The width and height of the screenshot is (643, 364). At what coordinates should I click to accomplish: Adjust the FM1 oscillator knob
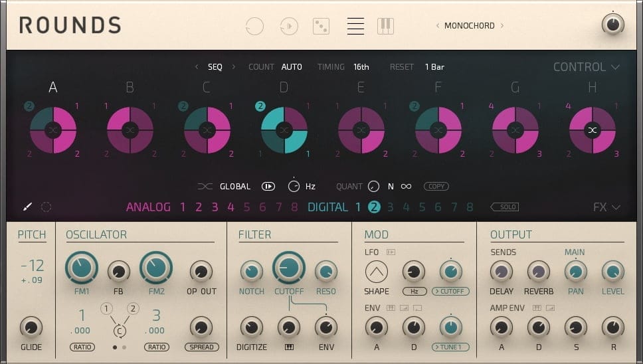[x=82, y=268]
